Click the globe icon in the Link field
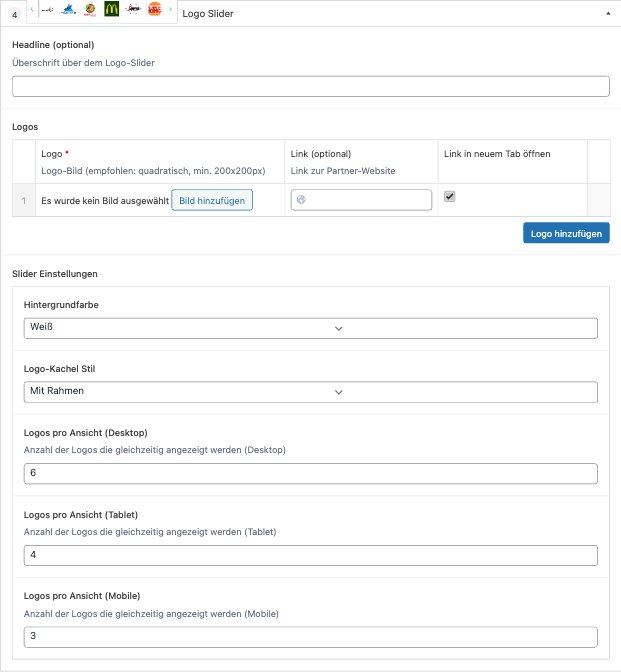Viewport: 621px width, 672px height. pos(301,200)
